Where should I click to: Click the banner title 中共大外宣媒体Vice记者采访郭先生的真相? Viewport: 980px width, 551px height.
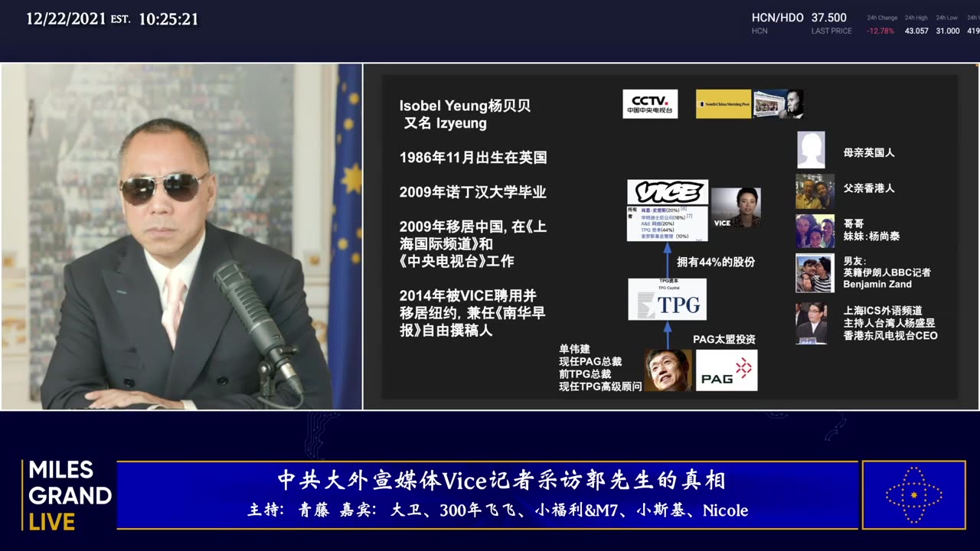(501, 481)
